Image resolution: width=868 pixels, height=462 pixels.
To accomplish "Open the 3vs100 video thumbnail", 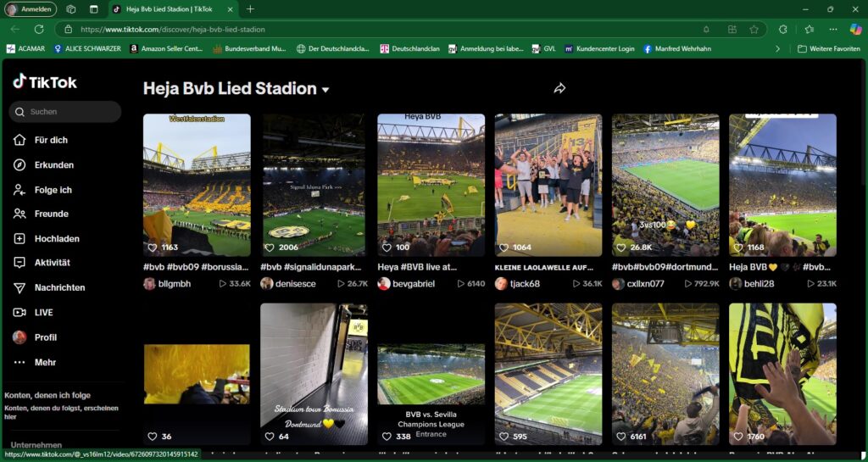I will click(x=665, y=185).
